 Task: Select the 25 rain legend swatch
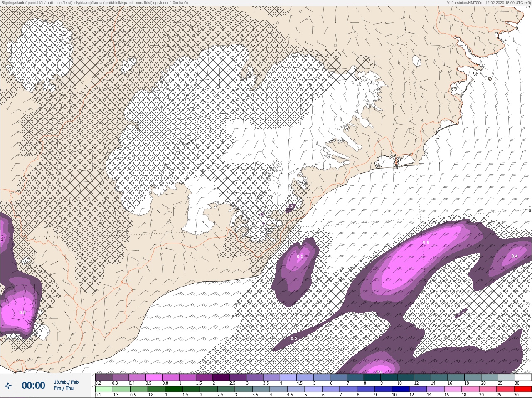pyautogui.click(x=505, y=389)
